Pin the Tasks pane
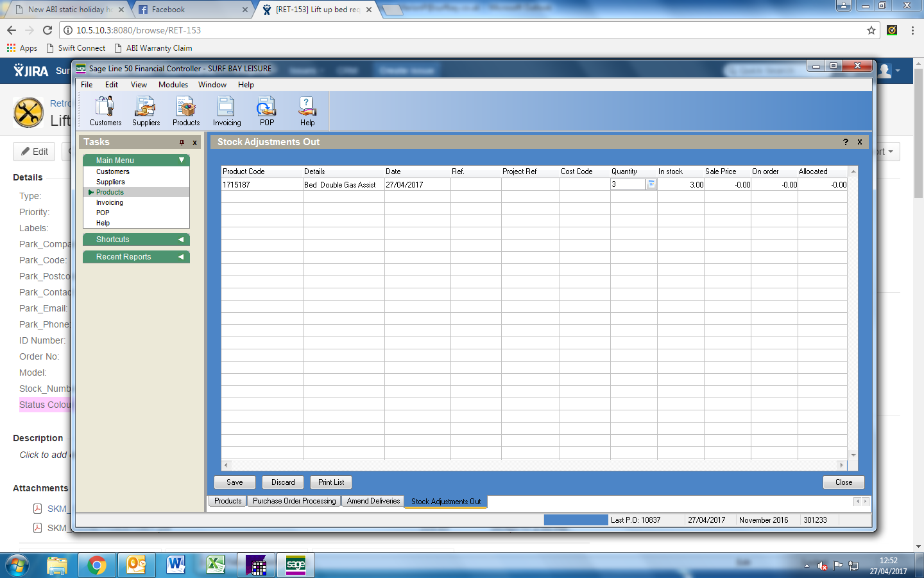The height and width of the screenshot is (578, 924). pyautogui.click(x=182, y=143)
